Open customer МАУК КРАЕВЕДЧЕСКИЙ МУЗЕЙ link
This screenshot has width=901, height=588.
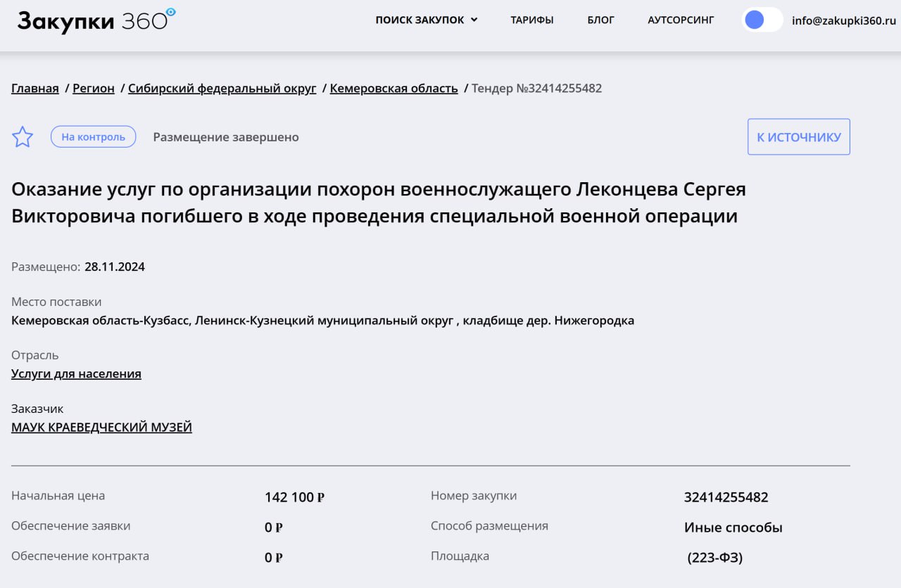click(101, 428)
